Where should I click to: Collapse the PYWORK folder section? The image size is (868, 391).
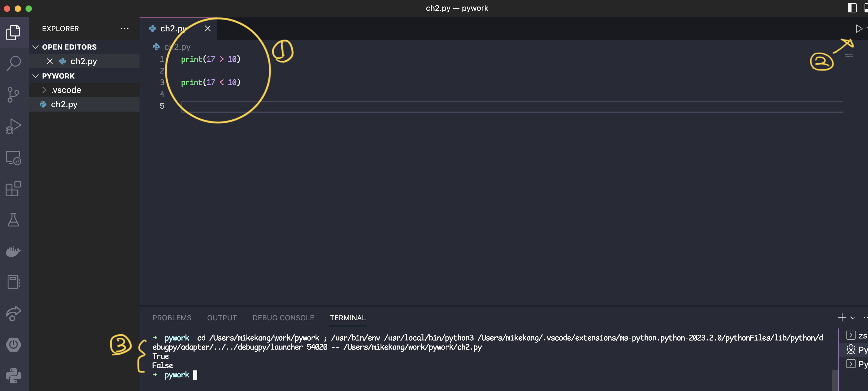(x=35, y=76)
